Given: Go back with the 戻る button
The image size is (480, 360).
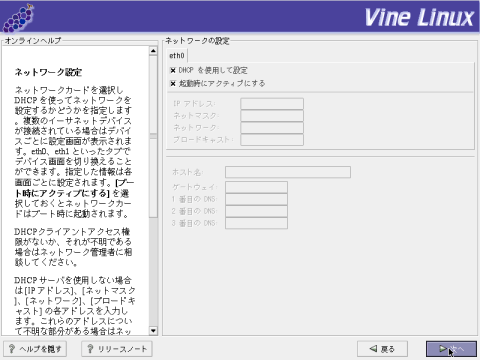Looking at the screenshot, I should point(382,349).
